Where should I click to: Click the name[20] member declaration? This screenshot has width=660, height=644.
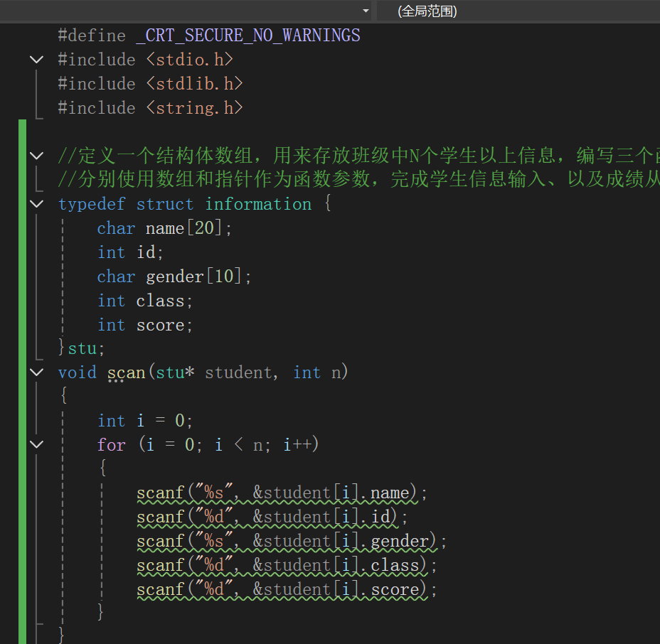click(x=188, y=228)
